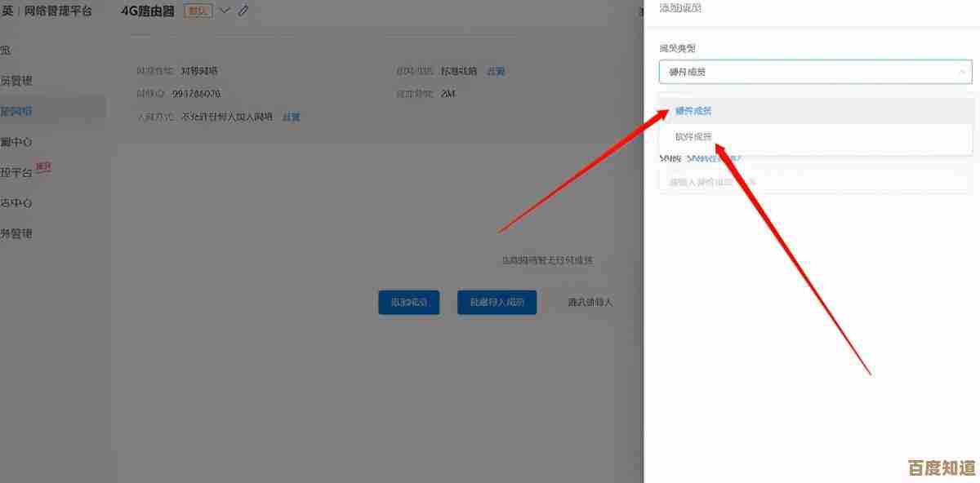Open the 服务管理 sidebar entry
980x483 pixels.
[x=23, y=233]
